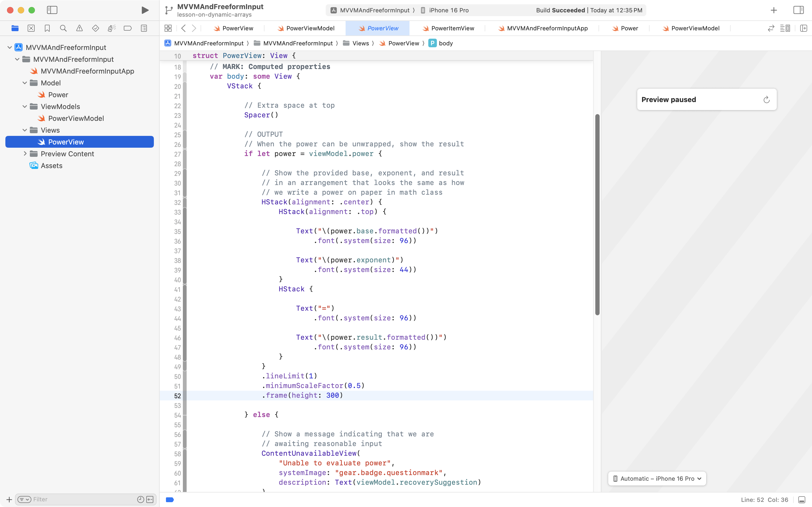Open the Breakpoint navigator icon
This screenshot has width=812, height=507.
[127, 28]
